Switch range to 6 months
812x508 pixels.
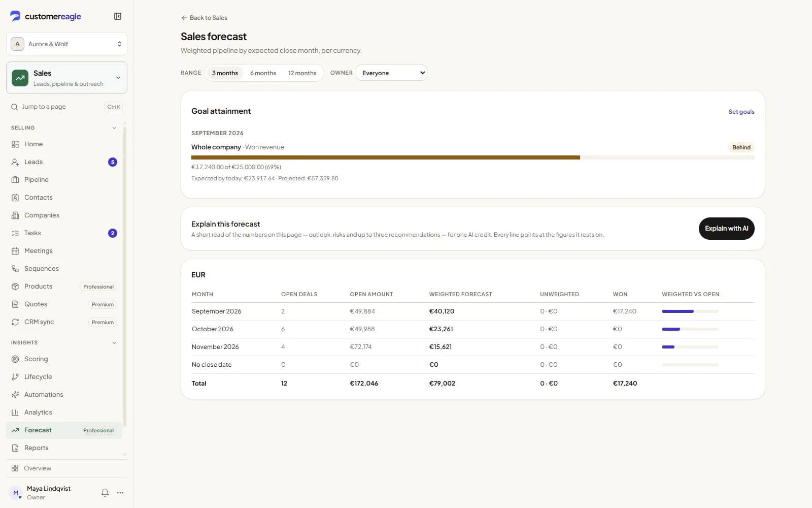point(263,73)
